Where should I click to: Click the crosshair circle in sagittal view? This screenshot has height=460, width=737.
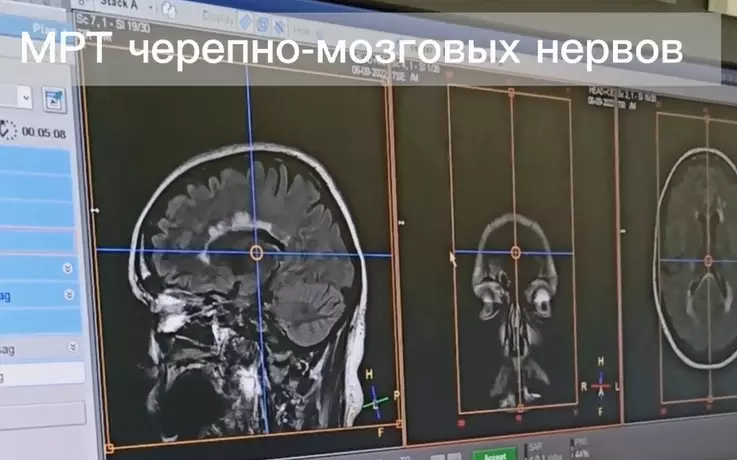tap(256, 253)
